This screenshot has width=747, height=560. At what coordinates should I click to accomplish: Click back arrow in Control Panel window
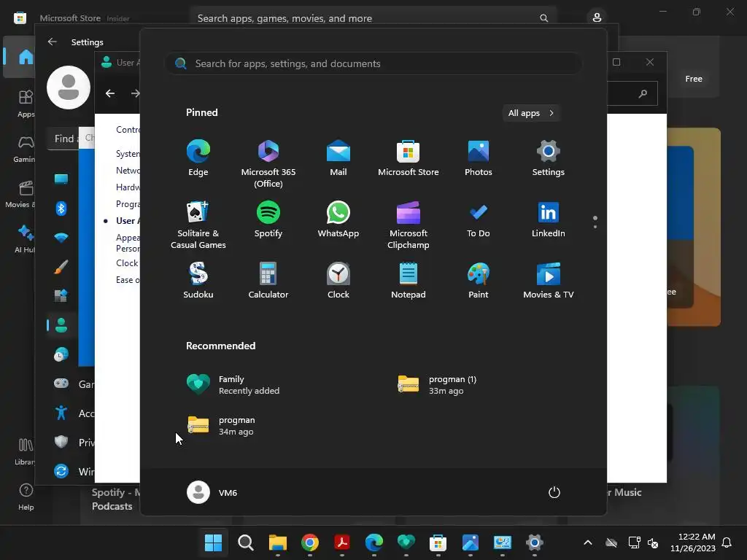coord(110,93)
